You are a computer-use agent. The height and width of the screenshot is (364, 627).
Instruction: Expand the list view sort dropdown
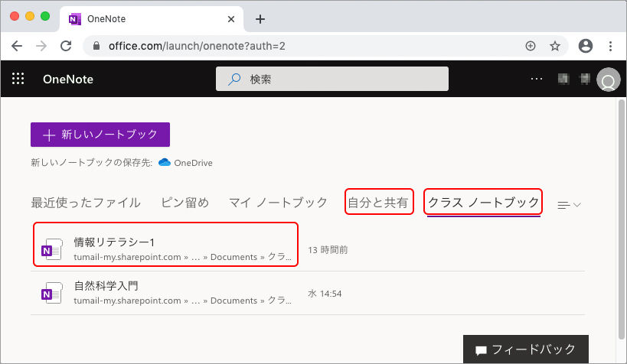point(569,205)
